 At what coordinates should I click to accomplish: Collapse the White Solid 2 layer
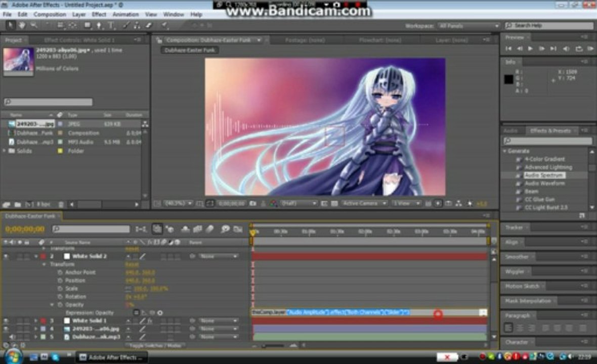pos(36,256)
